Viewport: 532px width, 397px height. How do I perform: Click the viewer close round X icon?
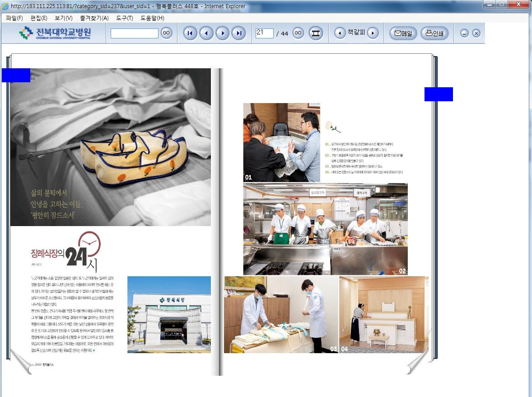[x=476, y=33]
